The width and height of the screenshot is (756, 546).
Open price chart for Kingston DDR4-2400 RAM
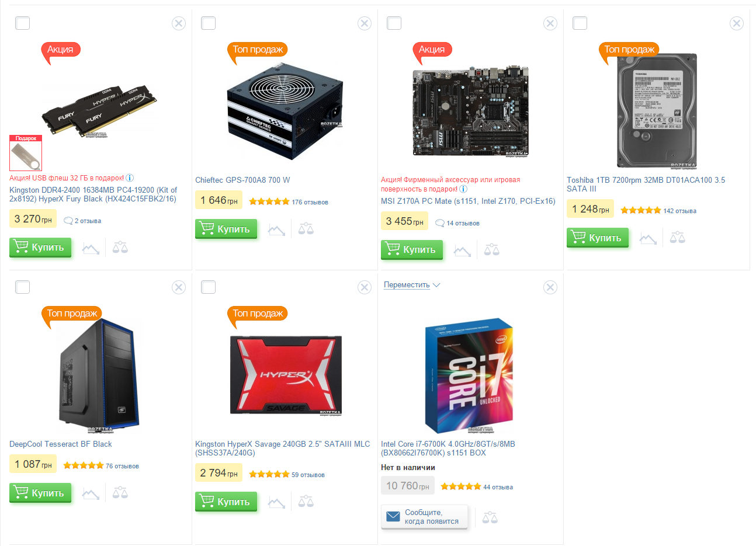coord(91,249)
